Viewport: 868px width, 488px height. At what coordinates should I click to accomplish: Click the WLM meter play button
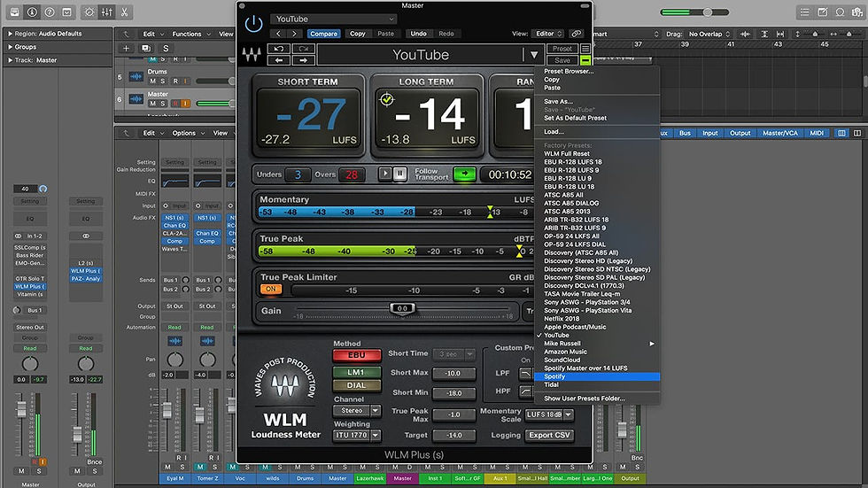(x=384, y=174)
